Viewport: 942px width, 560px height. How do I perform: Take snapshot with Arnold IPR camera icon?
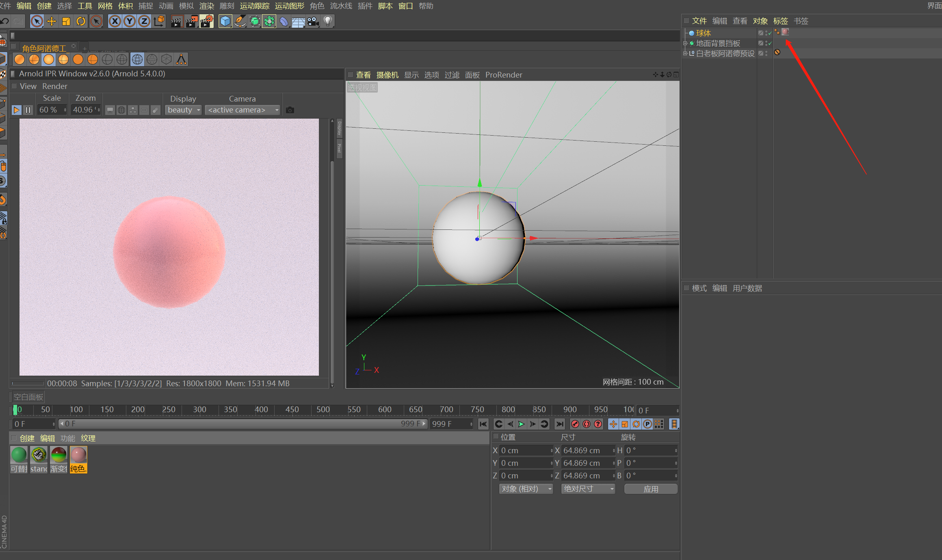point(290,110)
